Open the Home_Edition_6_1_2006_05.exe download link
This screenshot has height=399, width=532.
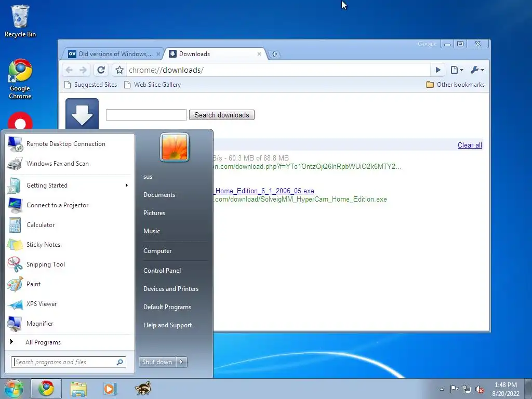[264, 191]
